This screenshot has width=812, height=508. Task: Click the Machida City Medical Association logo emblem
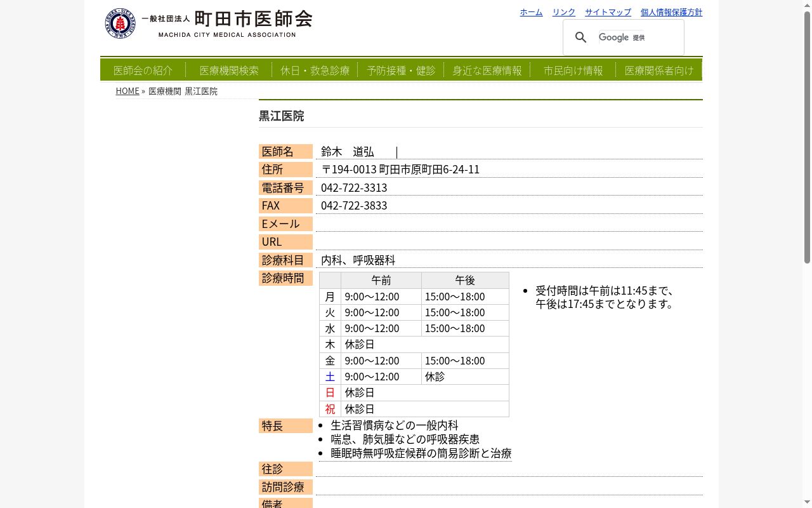[121, 23]
